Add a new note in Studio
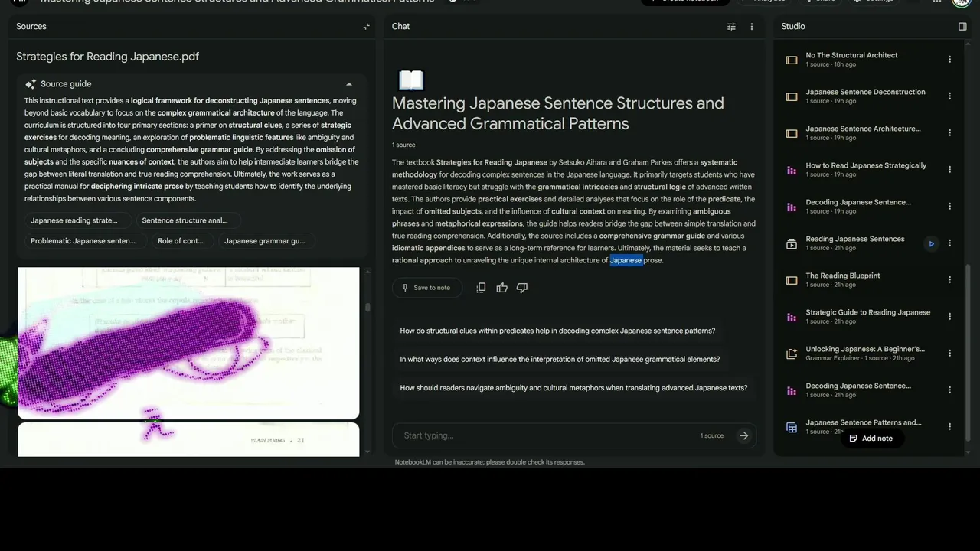This screenshot has height=551, width=980. (x=871, y=439)
